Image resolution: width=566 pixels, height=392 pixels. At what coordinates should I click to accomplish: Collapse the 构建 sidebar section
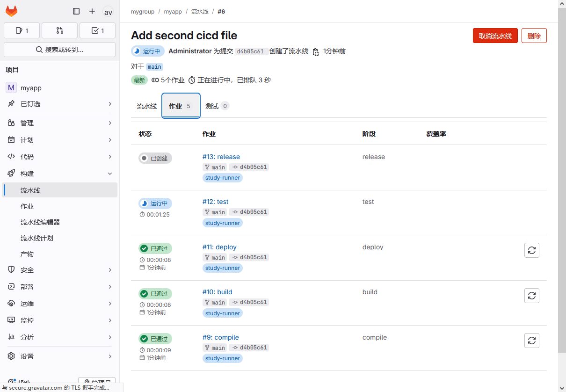point(60,174)
